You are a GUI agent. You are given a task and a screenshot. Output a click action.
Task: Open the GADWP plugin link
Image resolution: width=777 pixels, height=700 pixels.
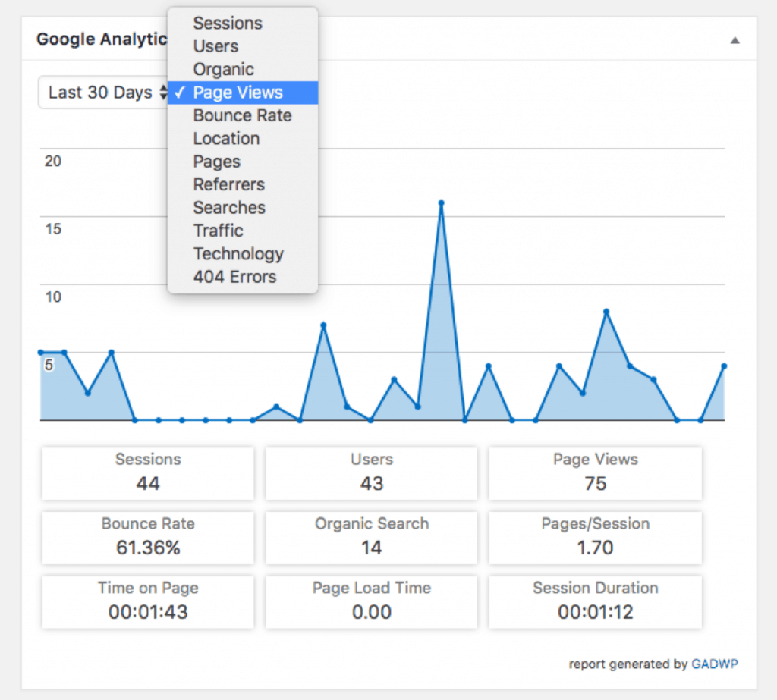(714, 664)
